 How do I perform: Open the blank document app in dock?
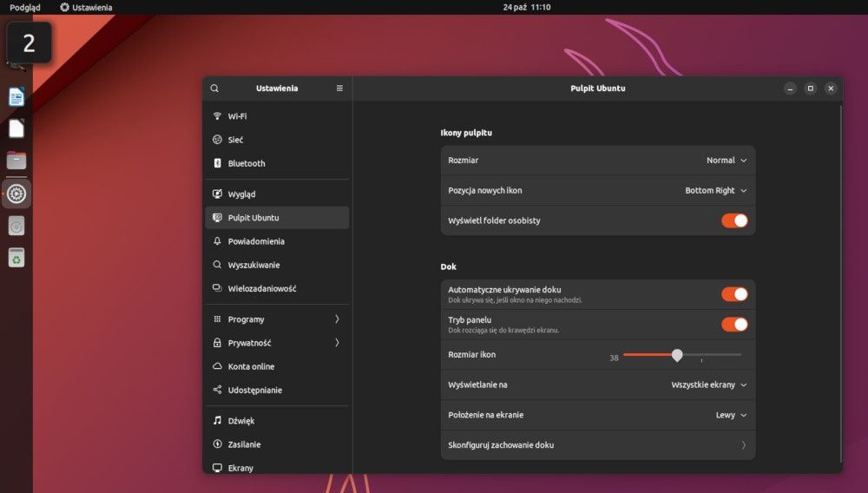coord(16,128)
